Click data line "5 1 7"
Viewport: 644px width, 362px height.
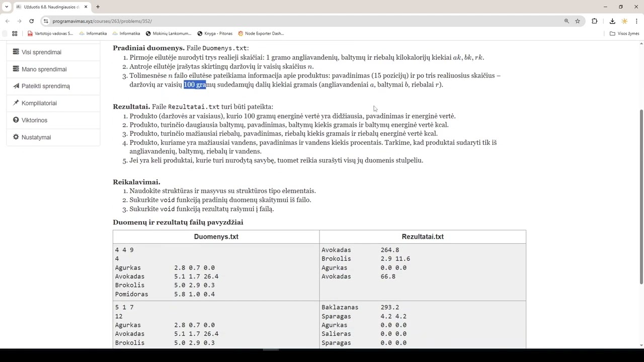(124, 307)
